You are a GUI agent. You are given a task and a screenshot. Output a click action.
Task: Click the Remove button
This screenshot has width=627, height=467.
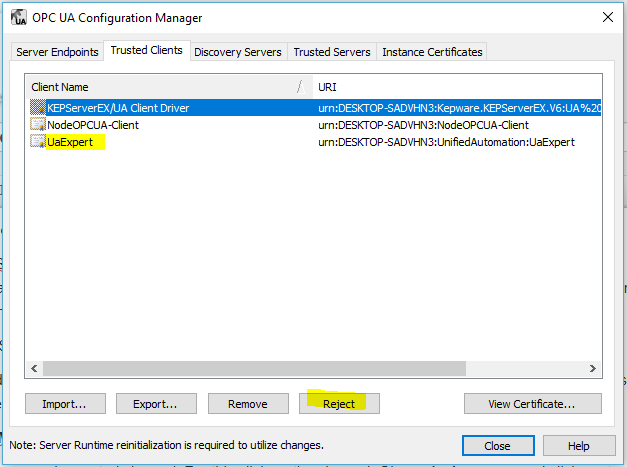click(x=248, y=404)
